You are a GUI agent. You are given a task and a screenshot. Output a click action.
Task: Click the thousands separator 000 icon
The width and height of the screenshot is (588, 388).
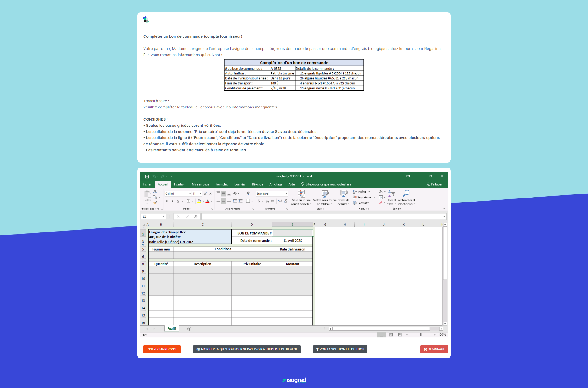pos(273,201)
